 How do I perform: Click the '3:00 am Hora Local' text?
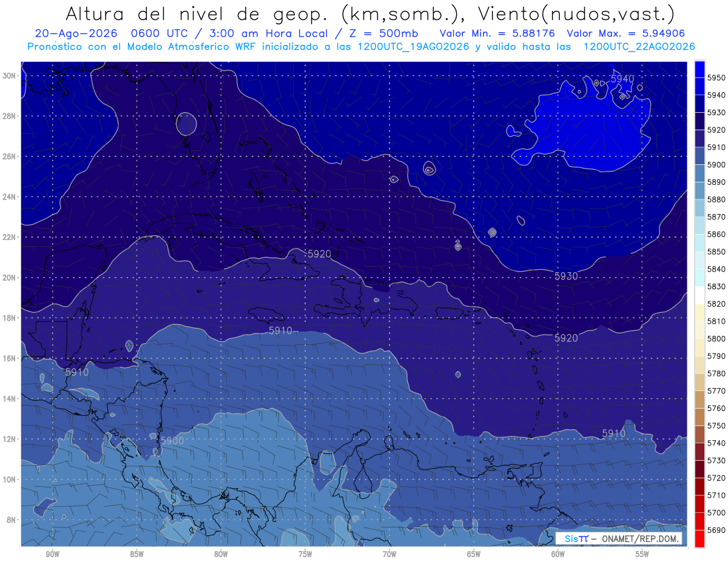coord(268,33)
